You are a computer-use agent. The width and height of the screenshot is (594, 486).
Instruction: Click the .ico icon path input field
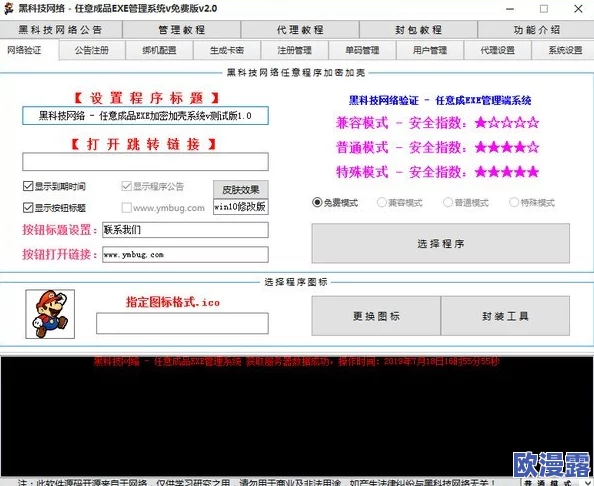[182, 323]
